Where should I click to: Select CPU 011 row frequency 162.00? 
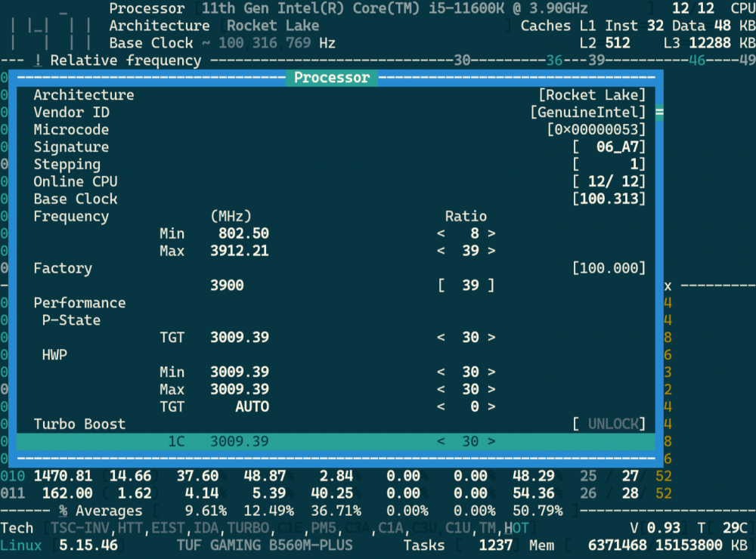click(67, 493)
